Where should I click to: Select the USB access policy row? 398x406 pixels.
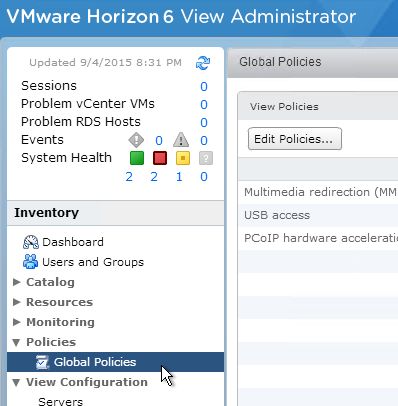pos(318,215)
